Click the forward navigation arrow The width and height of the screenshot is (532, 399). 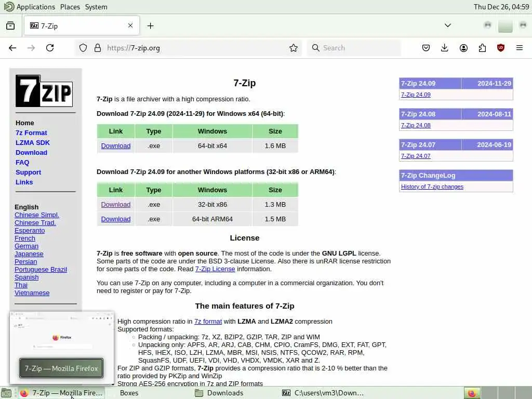point(31,48)
